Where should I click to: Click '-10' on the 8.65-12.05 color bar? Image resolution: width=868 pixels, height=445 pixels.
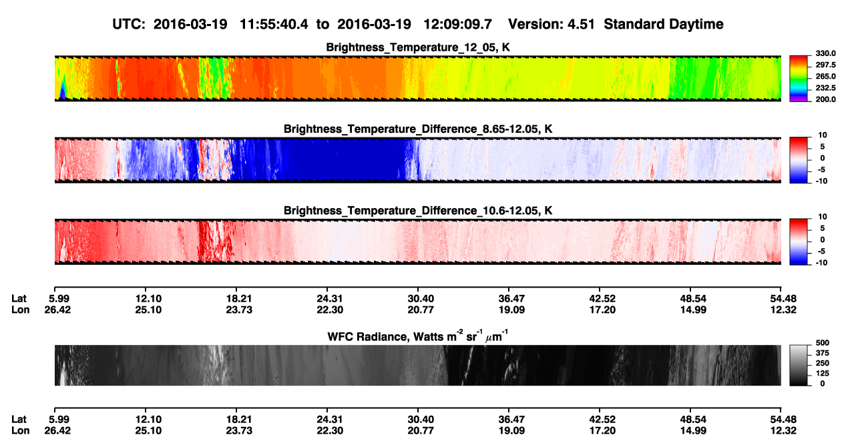pos(822,181)
